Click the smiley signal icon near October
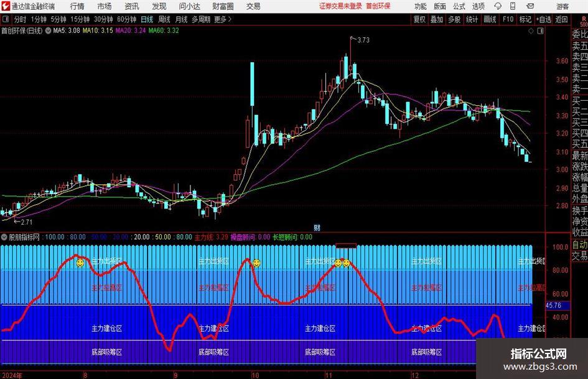This screenshot has height=379, width=588. click(256, 263)
